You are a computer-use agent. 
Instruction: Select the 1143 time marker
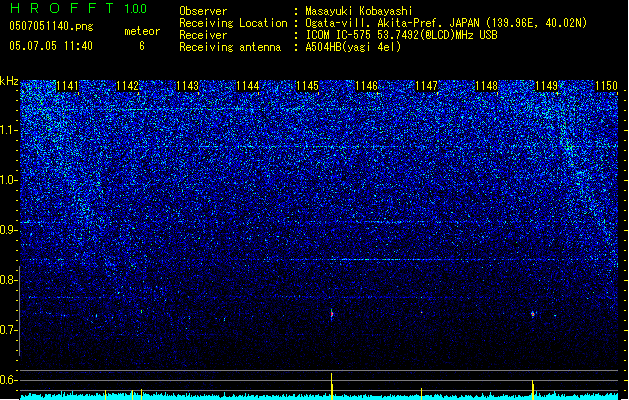pos(187,86)
